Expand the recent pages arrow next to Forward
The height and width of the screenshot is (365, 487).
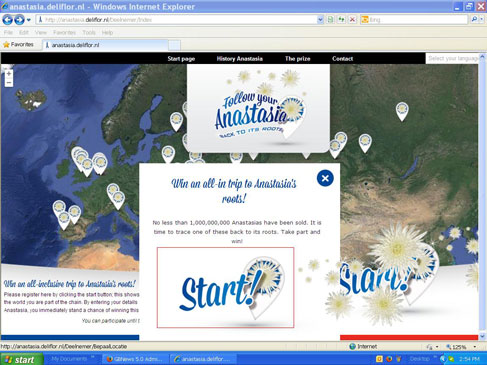pos(29,20)
